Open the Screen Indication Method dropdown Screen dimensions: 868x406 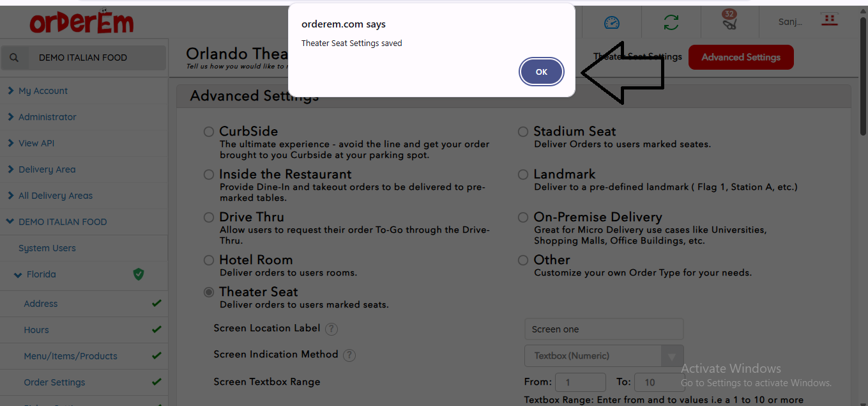point(604,355)
